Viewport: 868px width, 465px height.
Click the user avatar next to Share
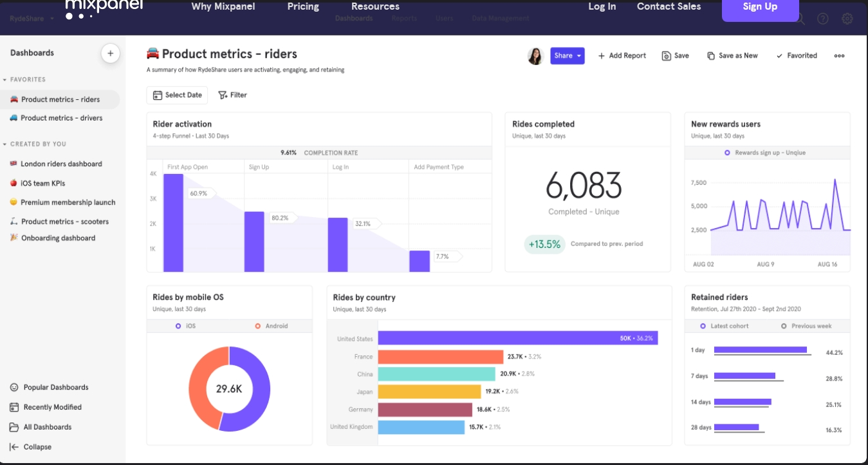(535, 56)
